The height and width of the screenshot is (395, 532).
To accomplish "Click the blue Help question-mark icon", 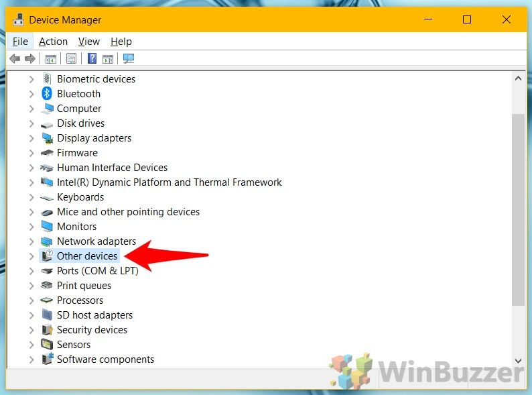I will click(92, 59).
